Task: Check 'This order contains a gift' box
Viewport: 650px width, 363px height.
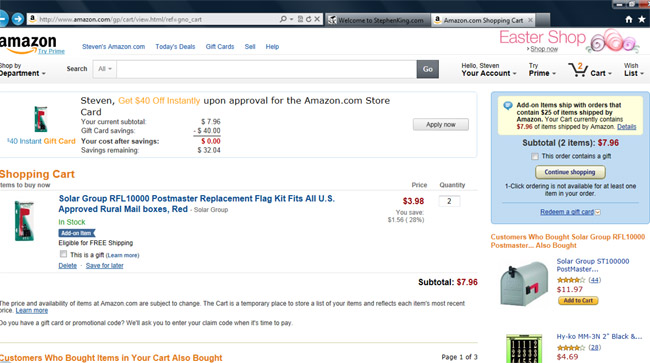Action: 535,156
